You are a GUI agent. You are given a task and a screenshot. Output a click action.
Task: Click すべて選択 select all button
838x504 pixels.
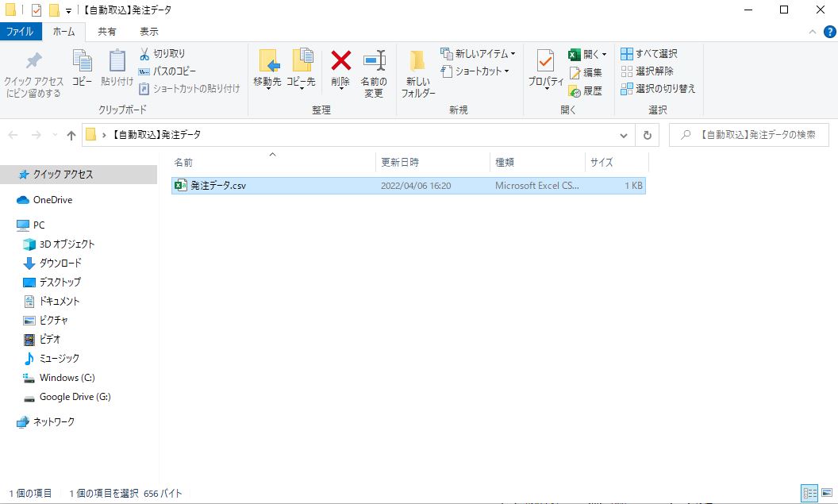pyautogui.click(x=649, y=54)
